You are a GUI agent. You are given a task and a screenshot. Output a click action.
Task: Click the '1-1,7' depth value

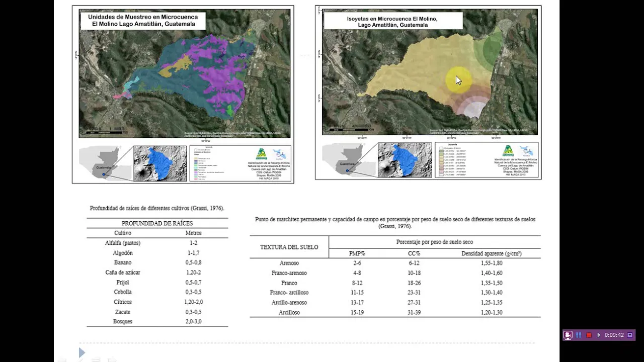[193, 253]
